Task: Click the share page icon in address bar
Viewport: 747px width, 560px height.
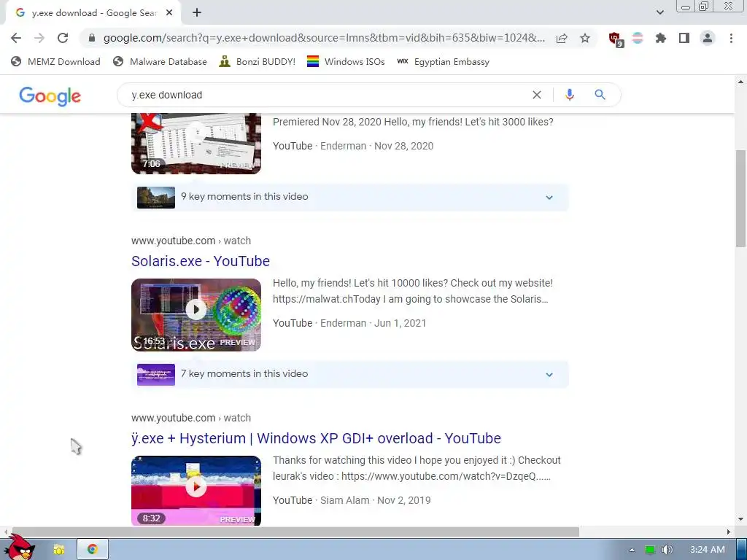Action: [x=562, y=38]
